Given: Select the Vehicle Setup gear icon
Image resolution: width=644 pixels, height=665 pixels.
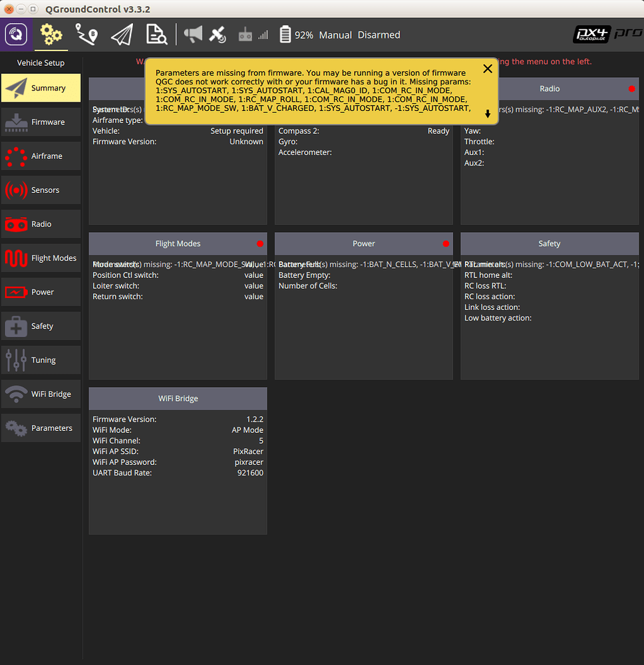Looking at the screenshot, I should point(51,35).
